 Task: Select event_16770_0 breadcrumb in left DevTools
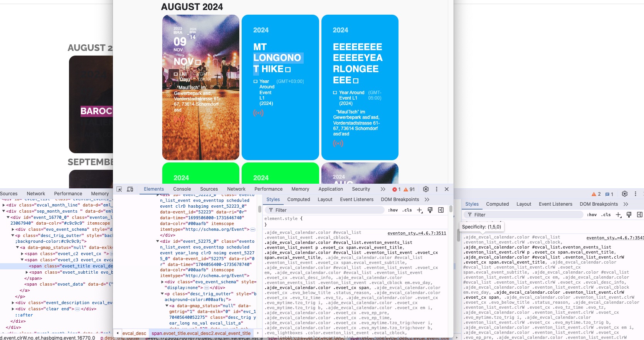48,338
